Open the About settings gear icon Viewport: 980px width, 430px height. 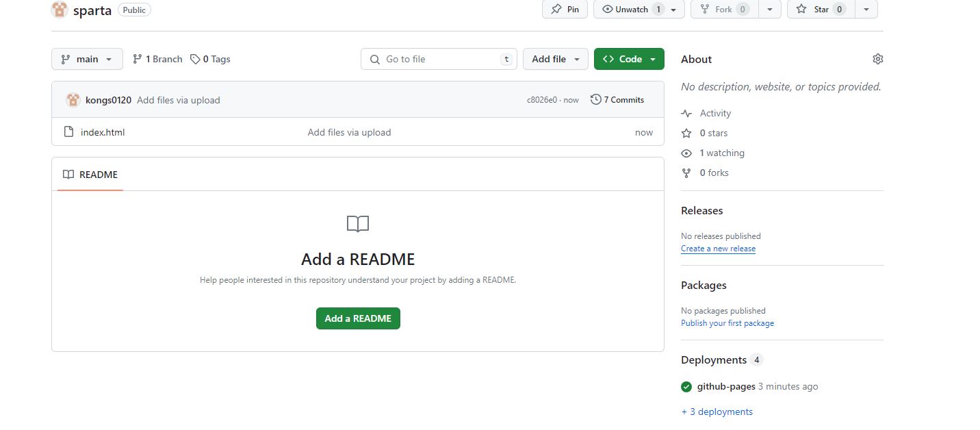[x=878, y=59]
